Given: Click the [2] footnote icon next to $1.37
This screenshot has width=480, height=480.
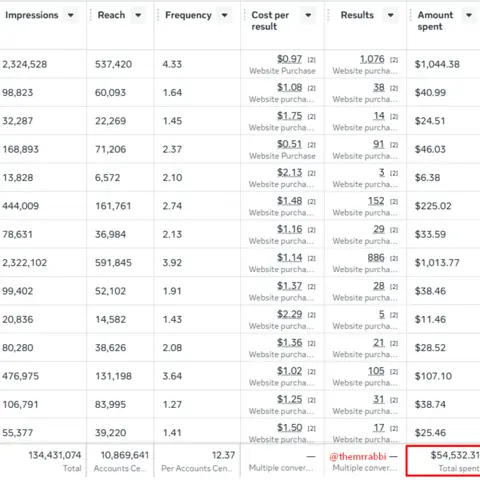Looking at the screenshot, I should (311, 287).
